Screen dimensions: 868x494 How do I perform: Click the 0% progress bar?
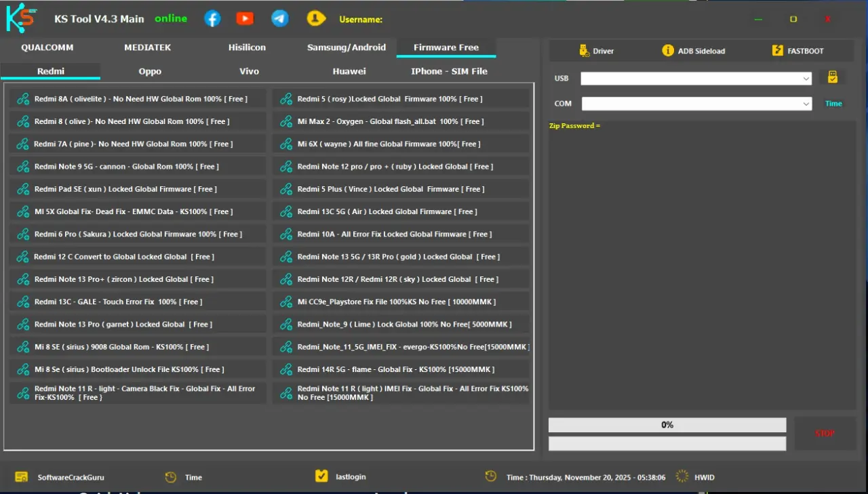click(x=667, y=425)
